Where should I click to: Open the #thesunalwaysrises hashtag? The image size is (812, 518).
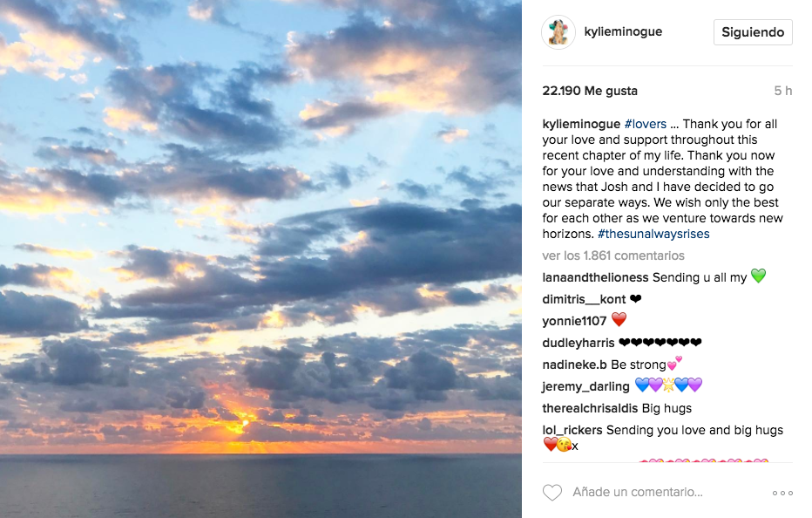point(653,234)
